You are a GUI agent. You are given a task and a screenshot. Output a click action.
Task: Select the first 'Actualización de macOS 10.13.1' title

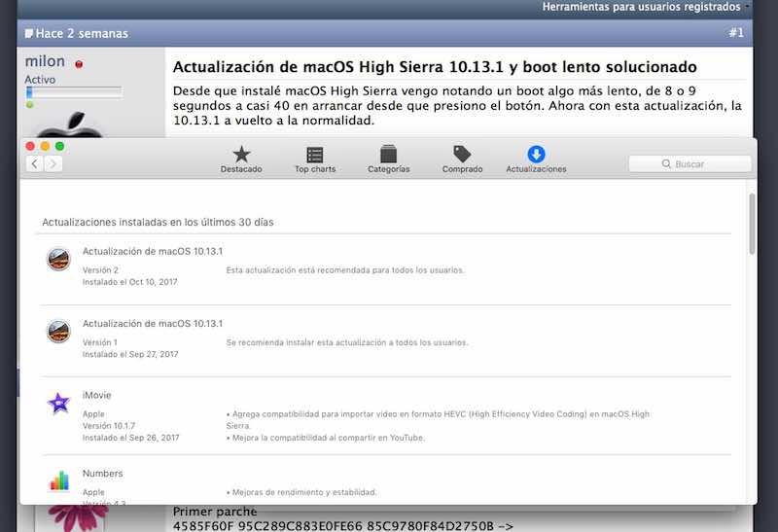[x=153, y=251]
